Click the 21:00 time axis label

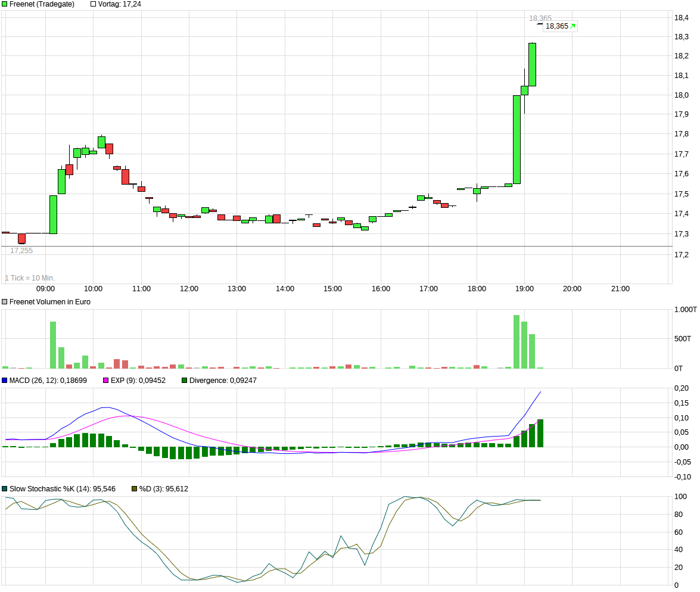pos(621,289)
